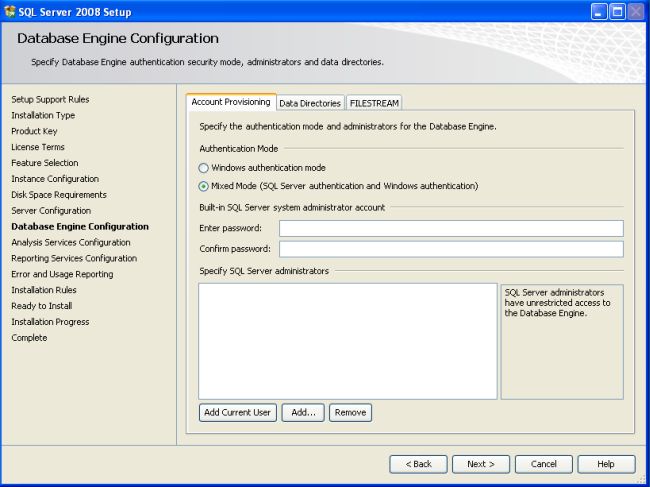650x487 pixels.
Task: Click Add Current User button
Action: (x=238, y=413)
